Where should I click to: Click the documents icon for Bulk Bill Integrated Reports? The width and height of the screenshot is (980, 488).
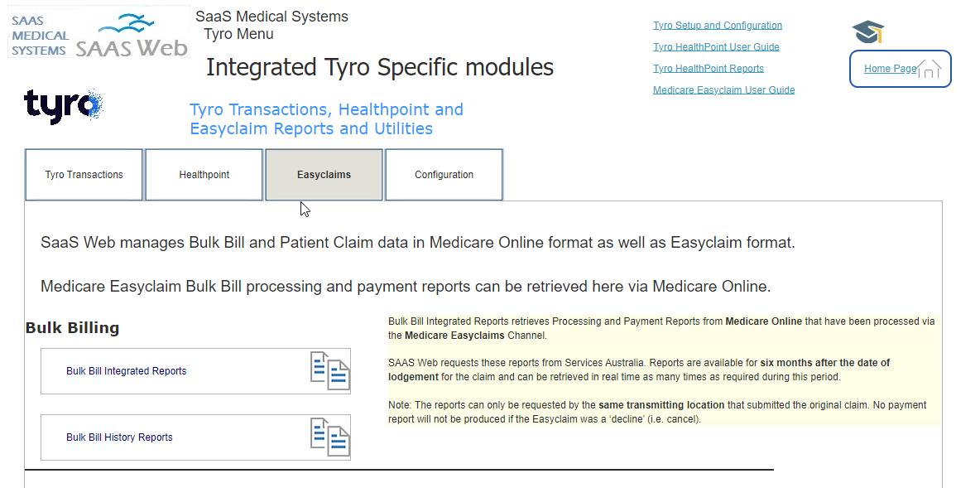click(x=330, y=371)
